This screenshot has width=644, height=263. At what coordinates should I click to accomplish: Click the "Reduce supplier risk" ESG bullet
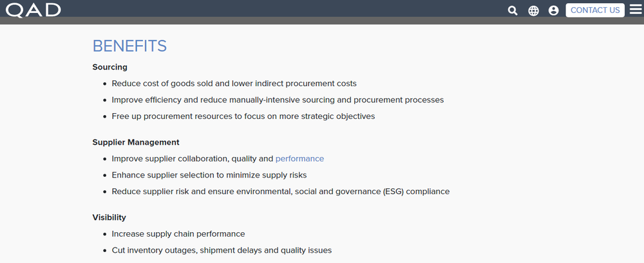pos(280,192)
